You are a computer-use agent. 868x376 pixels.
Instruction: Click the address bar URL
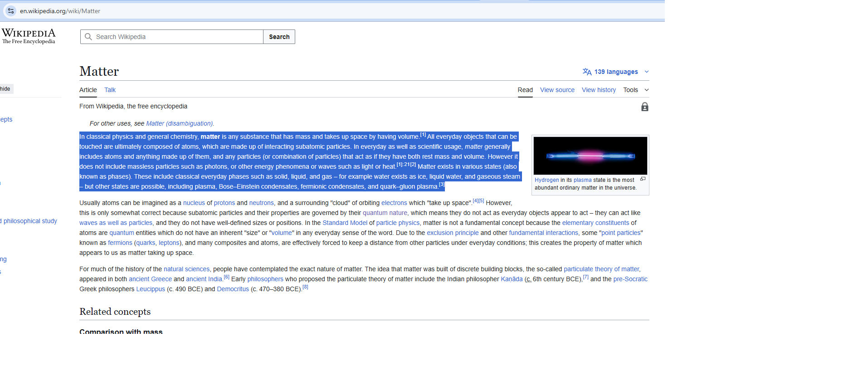[60, 11]
